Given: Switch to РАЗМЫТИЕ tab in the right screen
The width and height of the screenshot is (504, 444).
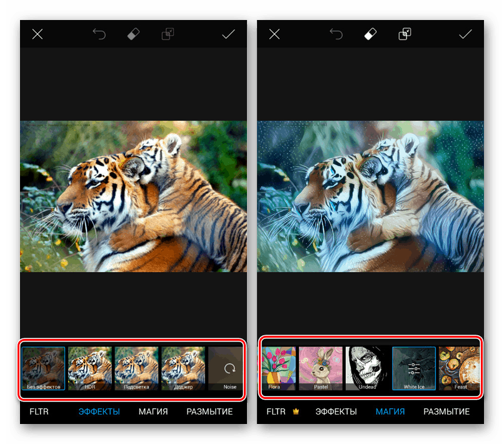Looking at the screenshot, I should [446, 411].
